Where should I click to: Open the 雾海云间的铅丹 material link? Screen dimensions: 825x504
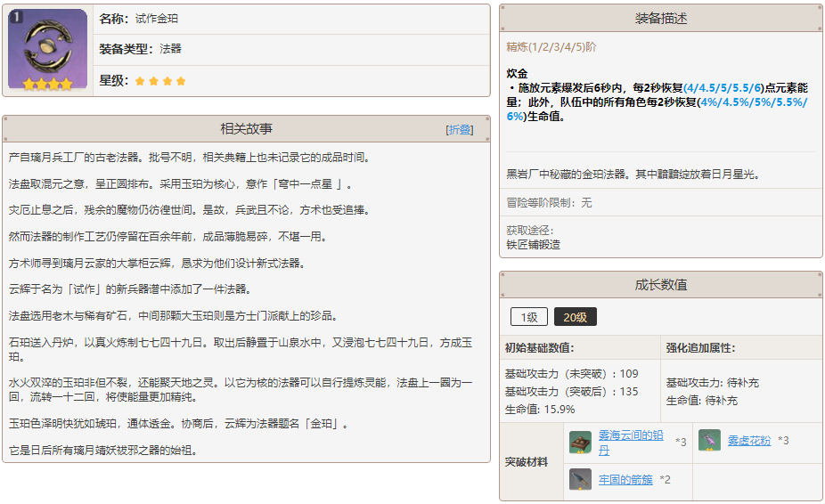[x=630, y=443]
